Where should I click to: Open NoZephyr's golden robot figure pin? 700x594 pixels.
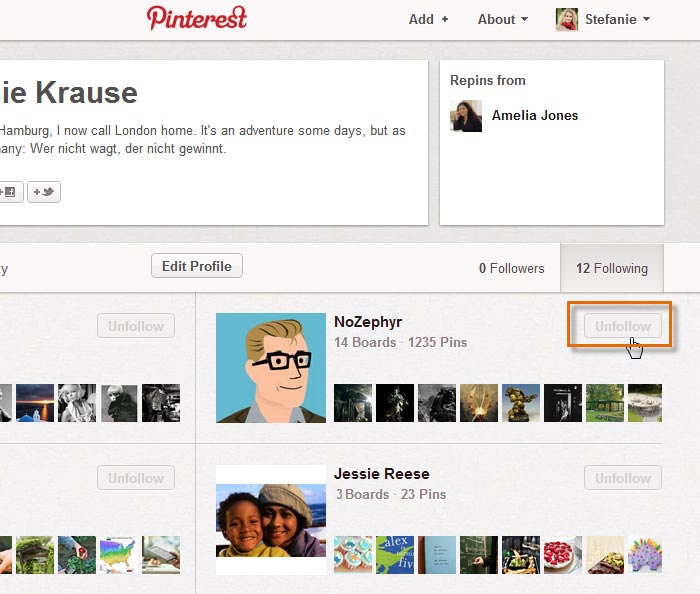pos(521,403)
